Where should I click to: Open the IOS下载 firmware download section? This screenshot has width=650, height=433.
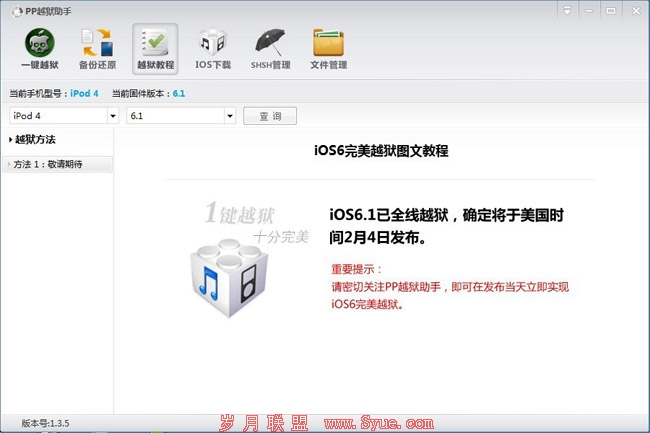(x=213, y=48)
